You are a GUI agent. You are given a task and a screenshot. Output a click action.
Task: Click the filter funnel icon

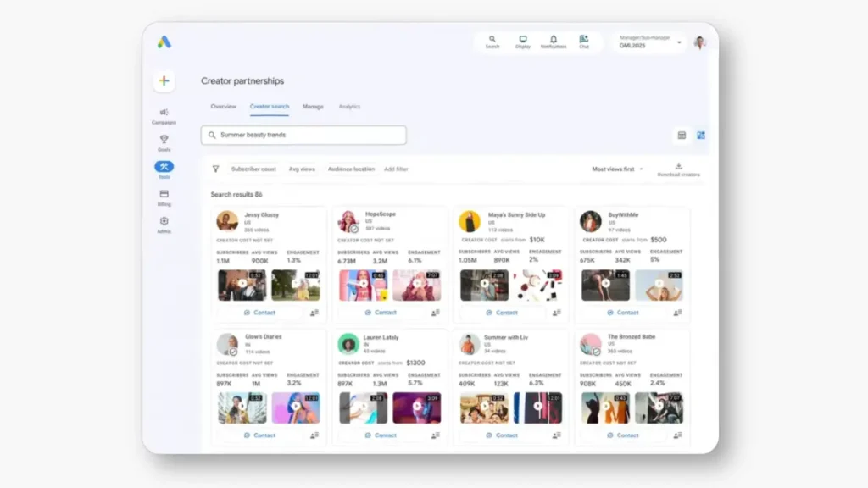click(215, 169)
